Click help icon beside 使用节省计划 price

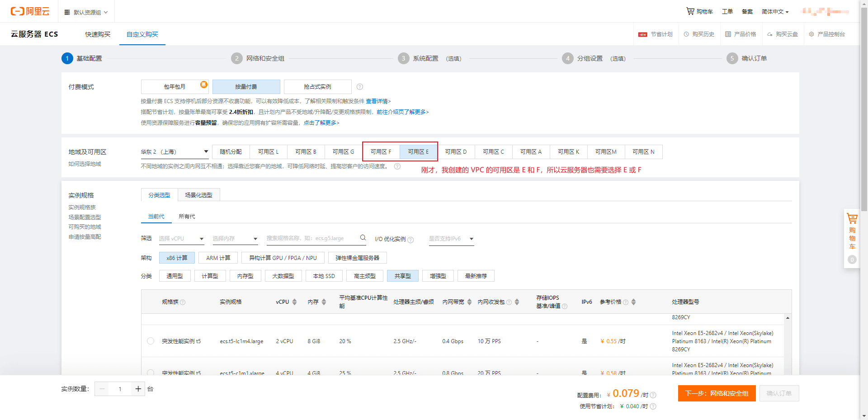point(653,406)
